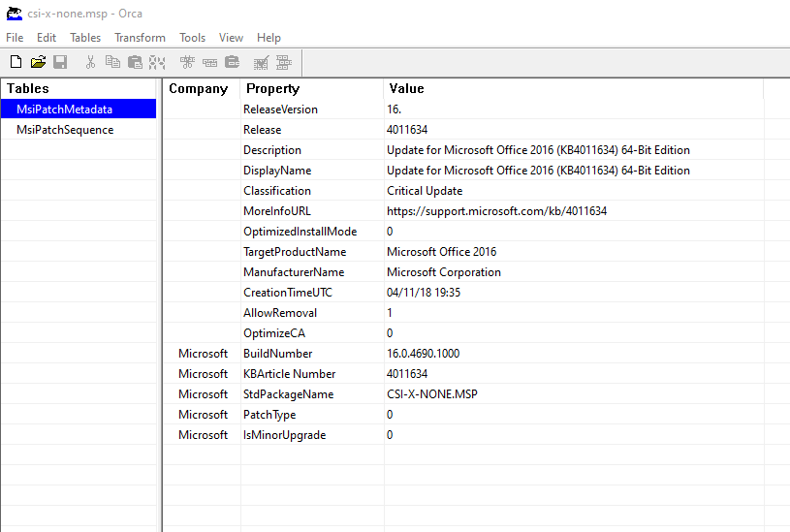Open the Tables menu
The height and width of the screenshot is (532, 790).
[85, 38]
